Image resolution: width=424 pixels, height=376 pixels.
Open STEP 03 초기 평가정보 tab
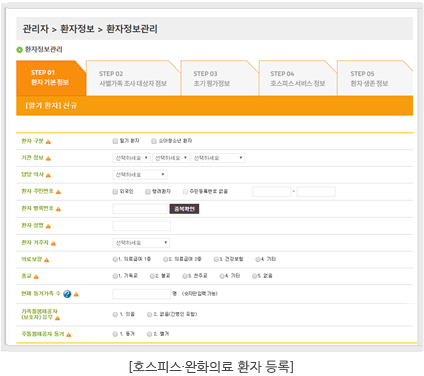[x=219, y=78]
